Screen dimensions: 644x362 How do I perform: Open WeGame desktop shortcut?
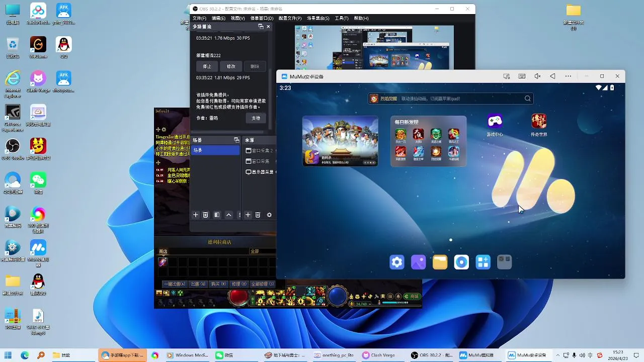coord(38,47)
